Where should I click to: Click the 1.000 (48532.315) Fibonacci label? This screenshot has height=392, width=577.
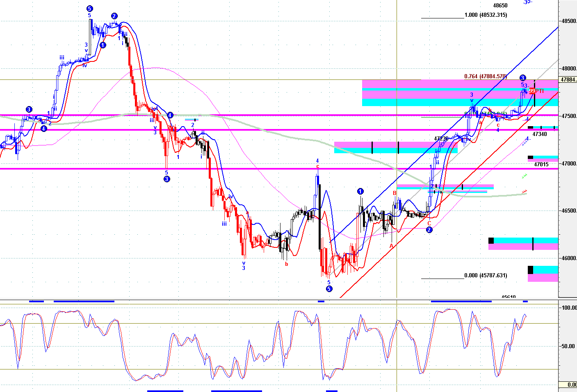pyautogui.click(x=486, y=15)
